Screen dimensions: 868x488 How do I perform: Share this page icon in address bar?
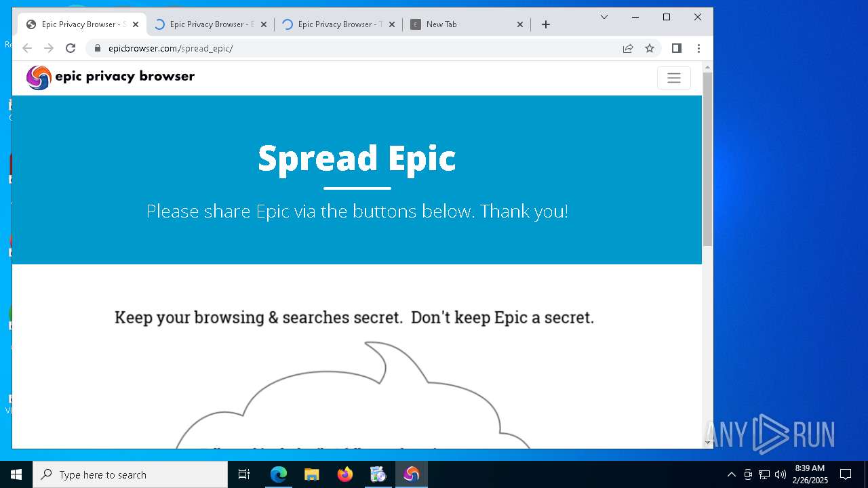(628, 48)
